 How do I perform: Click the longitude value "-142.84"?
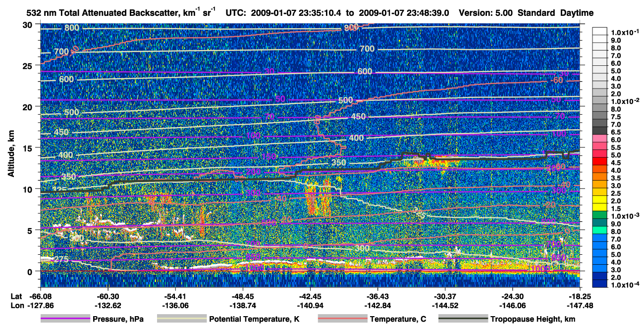[377, 306]
